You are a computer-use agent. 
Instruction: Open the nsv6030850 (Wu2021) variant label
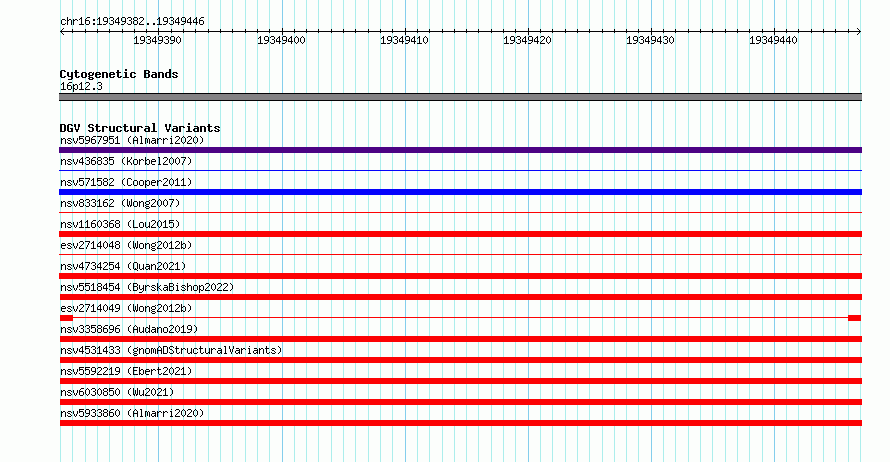tap(117, 392)
